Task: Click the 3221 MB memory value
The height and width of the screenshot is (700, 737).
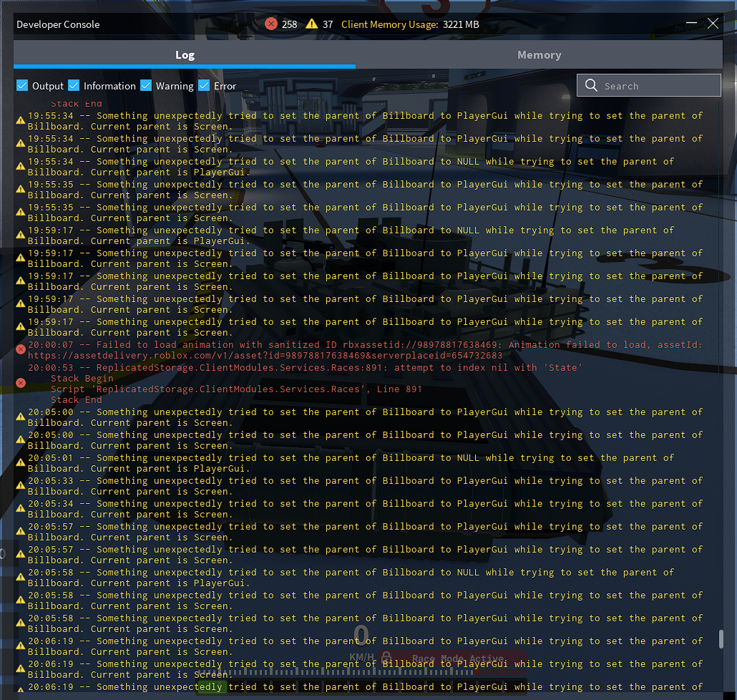Action: 461,24
